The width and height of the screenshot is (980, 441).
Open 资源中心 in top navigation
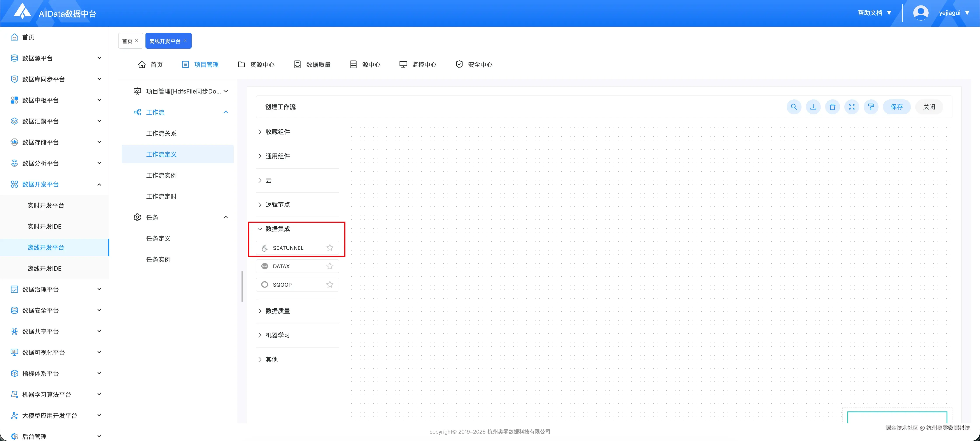[x=256, y=65]
